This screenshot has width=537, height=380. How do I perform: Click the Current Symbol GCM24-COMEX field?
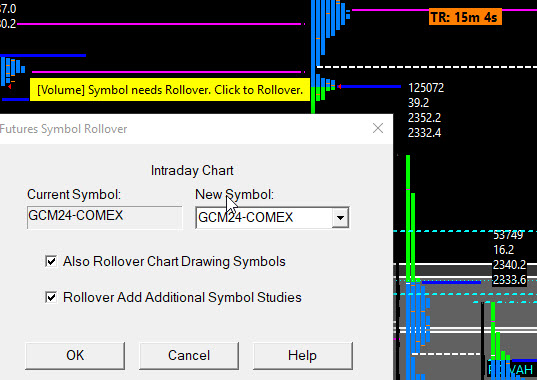(x=104, y=217)
